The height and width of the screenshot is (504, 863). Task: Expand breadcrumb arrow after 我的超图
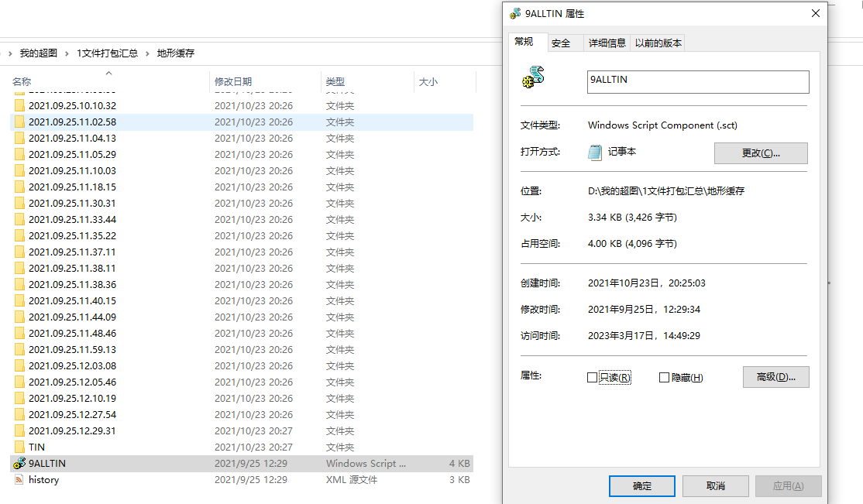(x=67, y=53)
